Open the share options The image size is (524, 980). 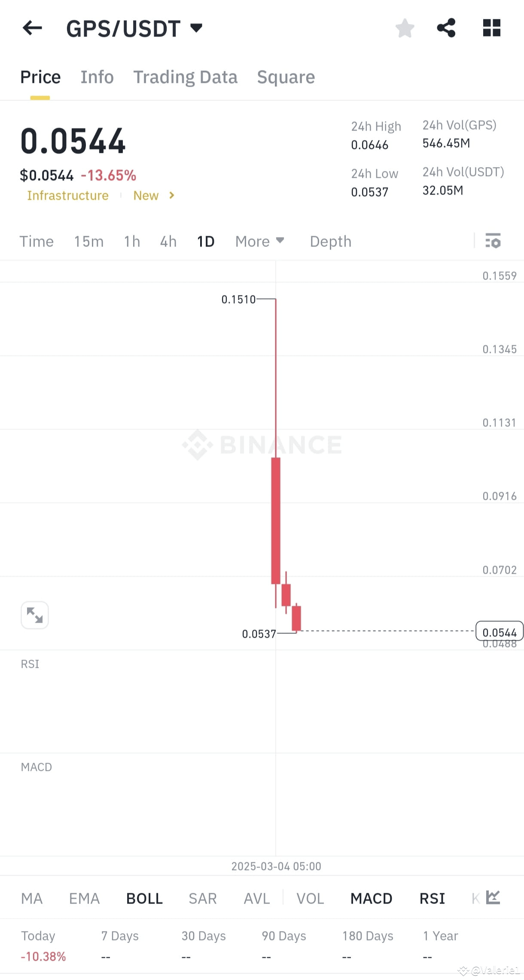click(x=446, y=28)
